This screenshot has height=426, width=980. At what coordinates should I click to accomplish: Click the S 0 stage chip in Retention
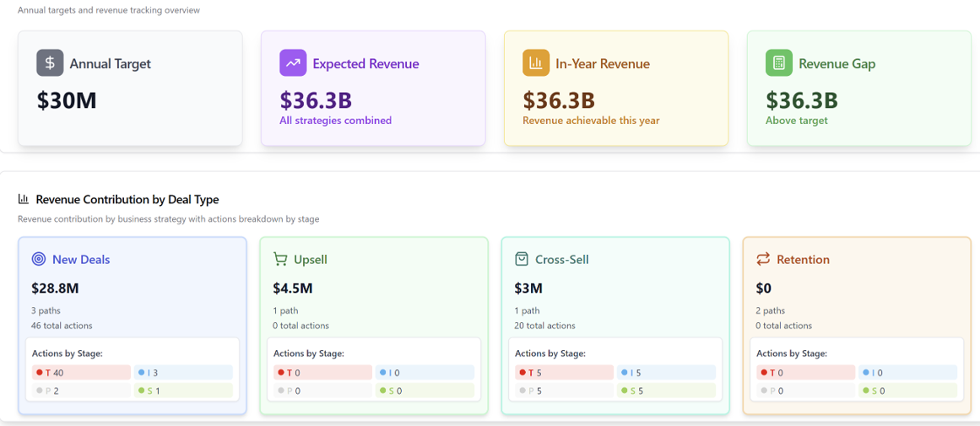point(908,391)
